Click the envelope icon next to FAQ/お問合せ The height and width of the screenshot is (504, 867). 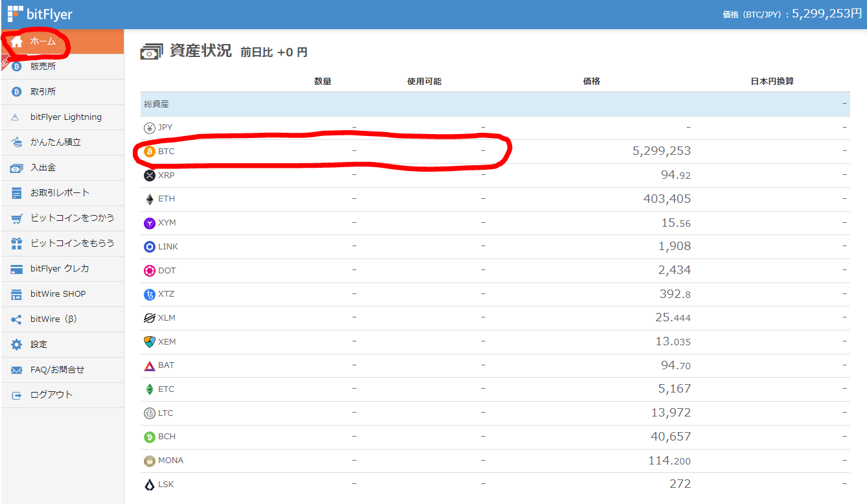16,369
